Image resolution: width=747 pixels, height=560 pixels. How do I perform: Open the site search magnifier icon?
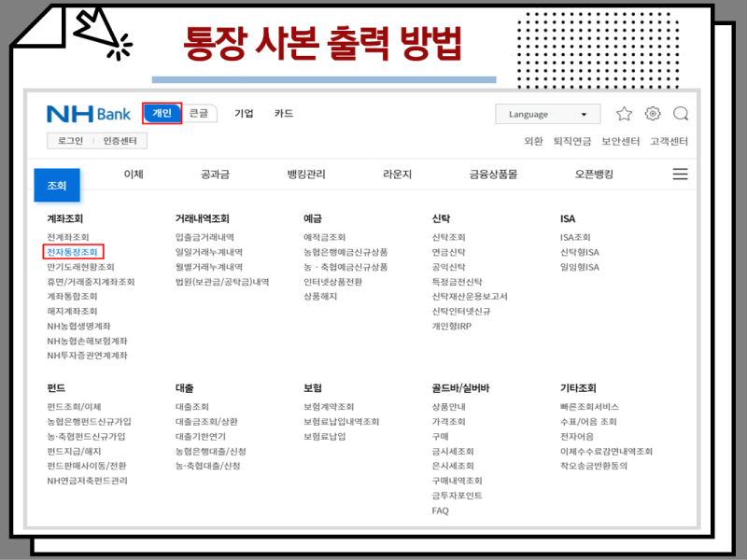[681, 114]
